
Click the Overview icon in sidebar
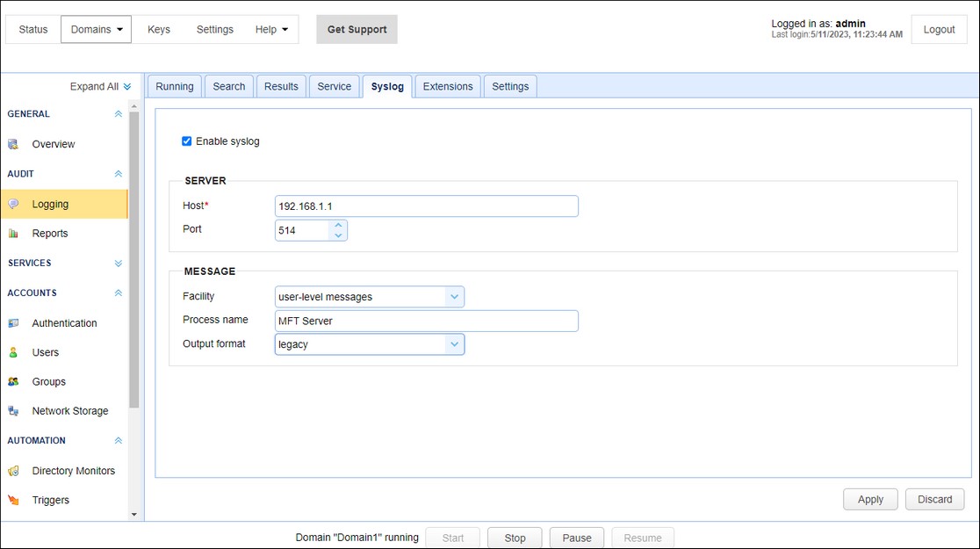13,144
